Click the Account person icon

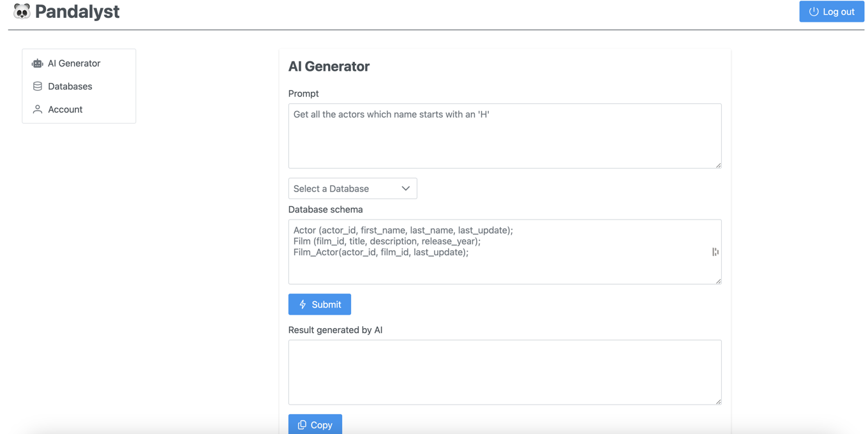(x=38, y=109)
